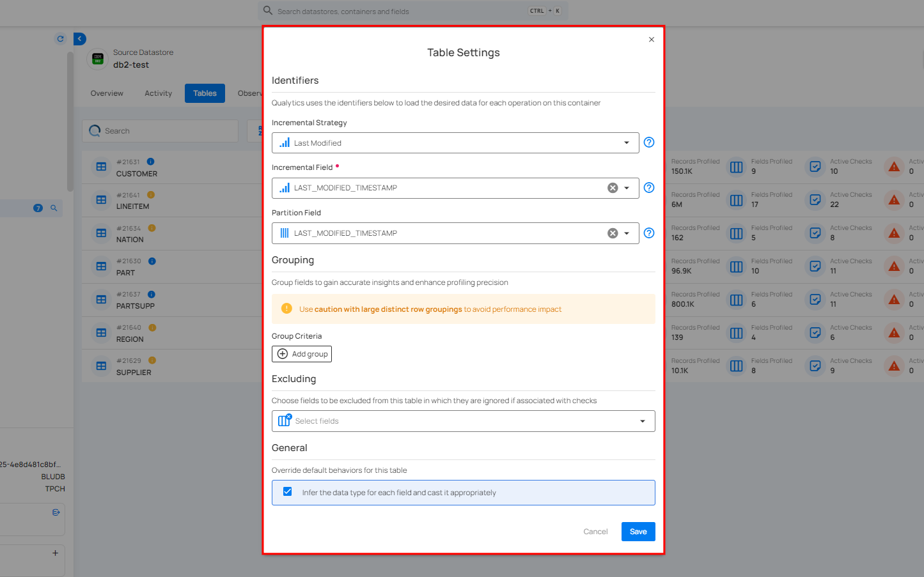Click the CUSTOMER table icon
This screenshot has height=577, width=924.
[101, 167]
